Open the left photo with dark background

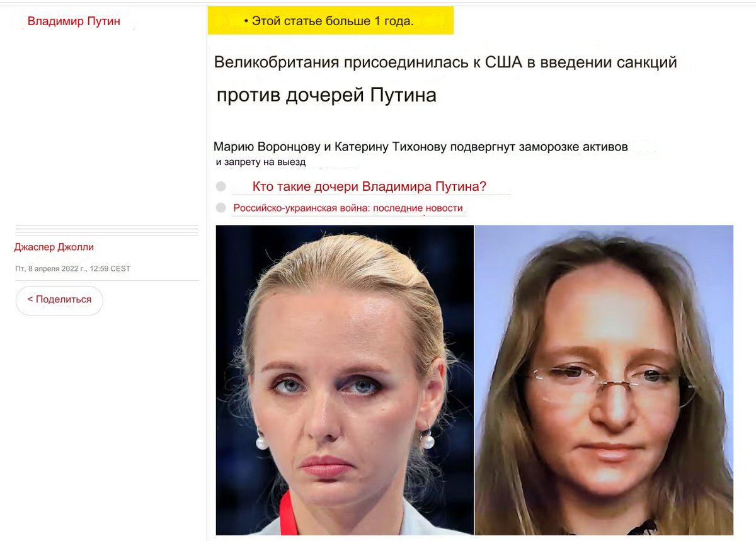click(x=345, y=380)
